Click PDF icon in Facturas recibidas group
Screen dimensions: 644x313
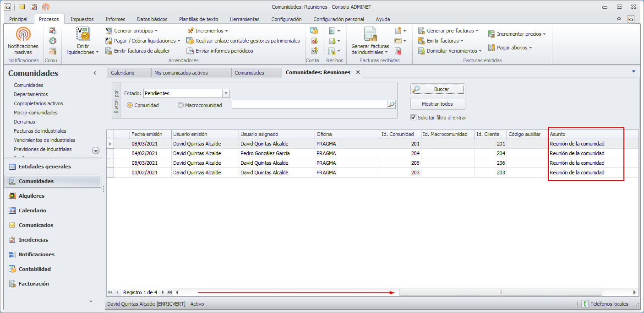tap(398, 51)
